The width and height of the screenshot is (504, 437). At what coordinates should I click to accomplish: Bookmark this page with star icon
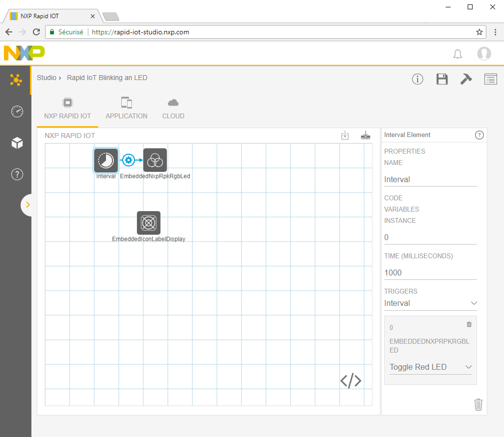479,32
